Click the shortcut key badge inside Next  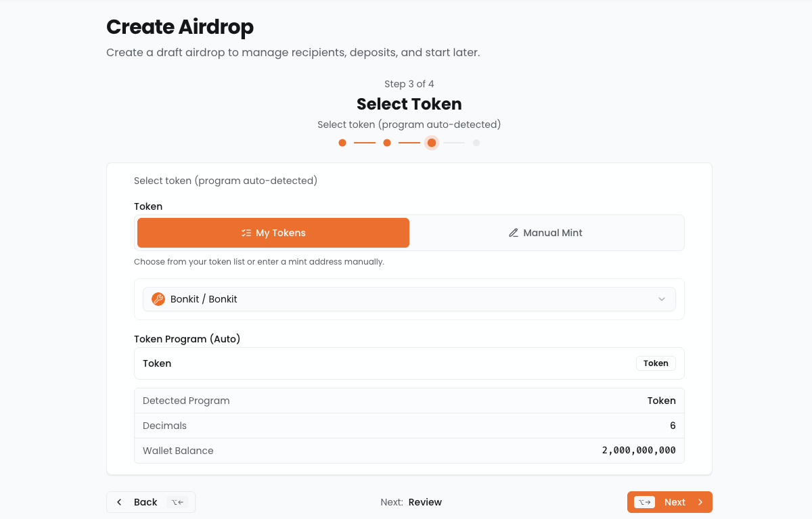click(x=644, y=502)
